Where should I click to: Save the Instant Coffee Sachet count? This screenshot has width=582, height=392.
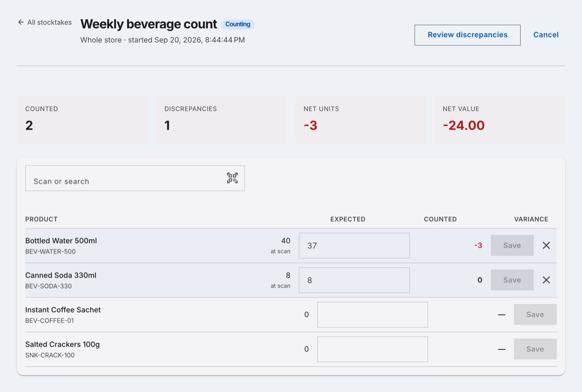535,314
